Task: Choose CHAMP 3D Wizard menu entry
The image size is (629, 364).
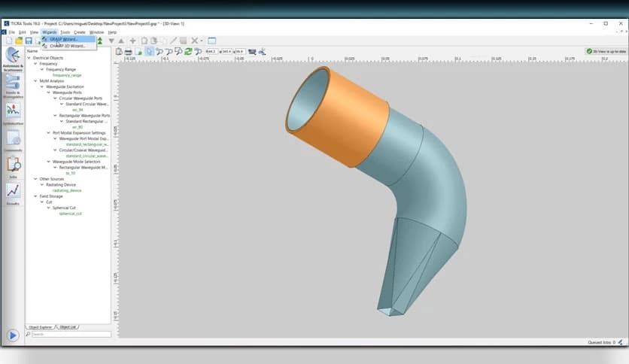Action: pos(67,46)
